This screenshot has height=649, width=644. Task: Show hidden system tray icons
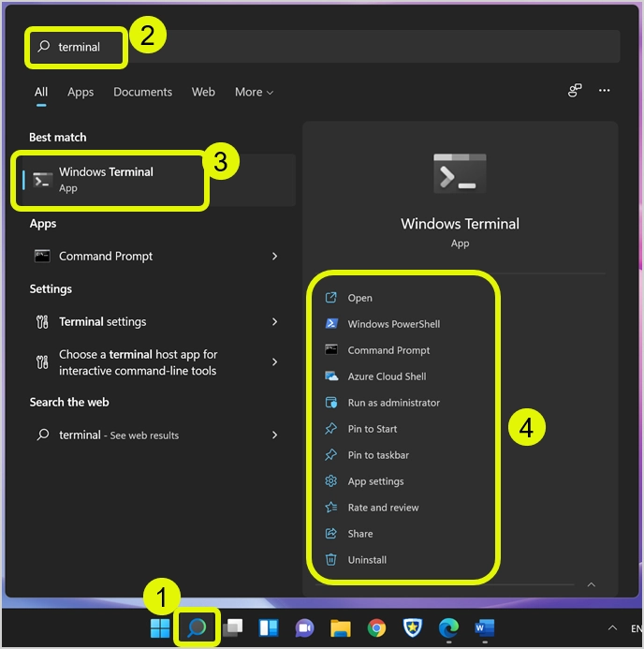pyautogui.click(x=612, y=628)
